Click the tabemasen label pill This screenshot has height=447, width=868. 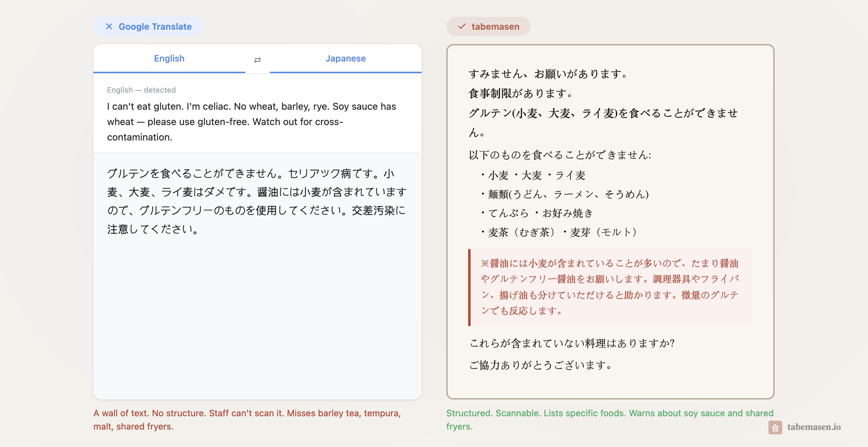coord(488,26)
